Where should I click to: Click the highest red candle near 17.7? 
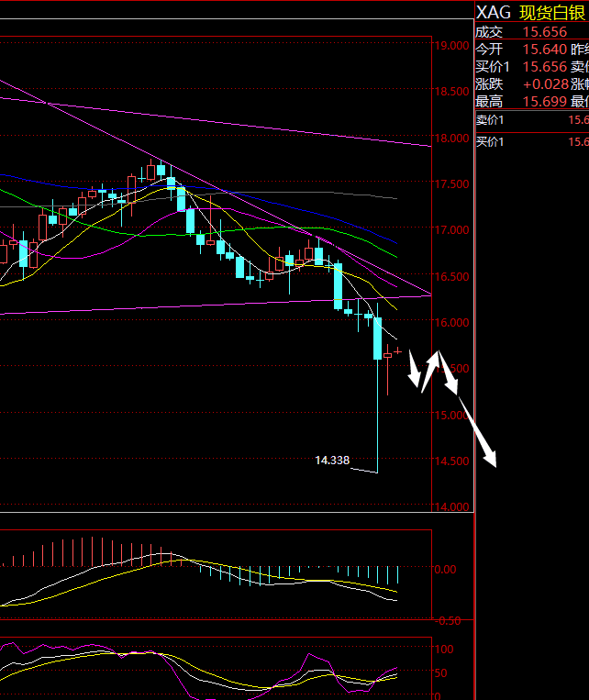pyautogui.click(x=151, y=172)
